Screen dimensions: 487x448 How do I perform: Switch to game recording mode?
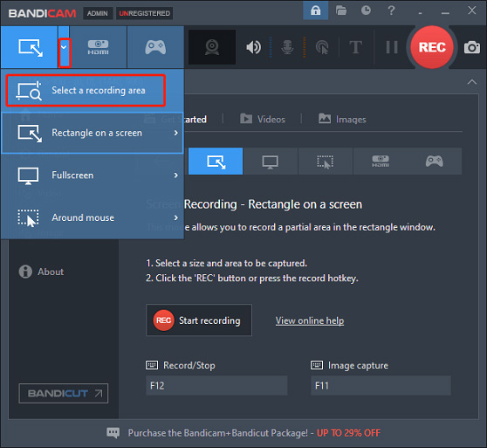(x=155, y=47)
